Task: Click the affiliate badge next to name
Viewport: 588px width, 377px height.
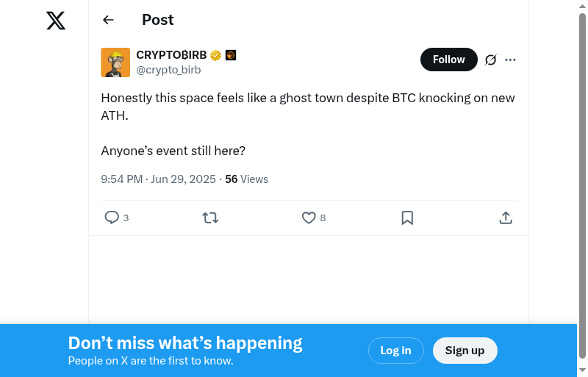Action: point(231,55)
